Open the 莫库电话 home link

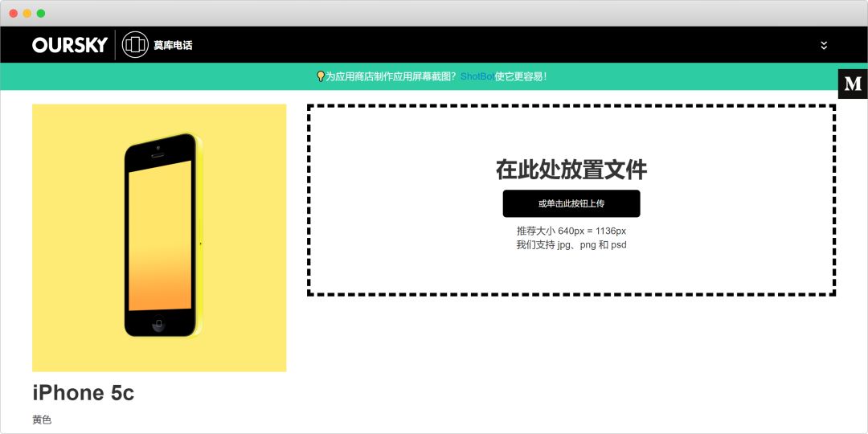tap(173, 45)
